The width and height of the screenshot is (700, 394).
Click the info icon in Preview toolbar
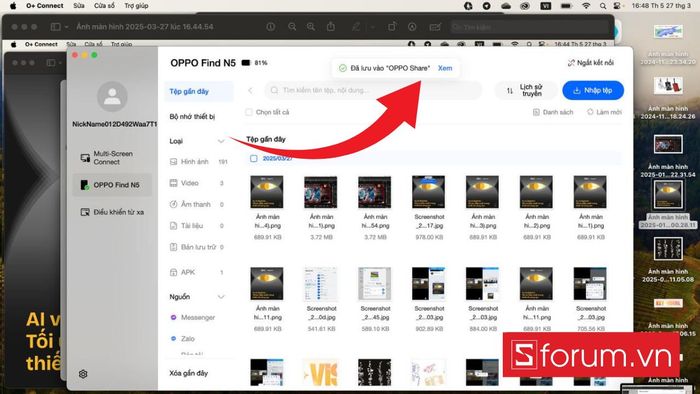tap(271, 27)
